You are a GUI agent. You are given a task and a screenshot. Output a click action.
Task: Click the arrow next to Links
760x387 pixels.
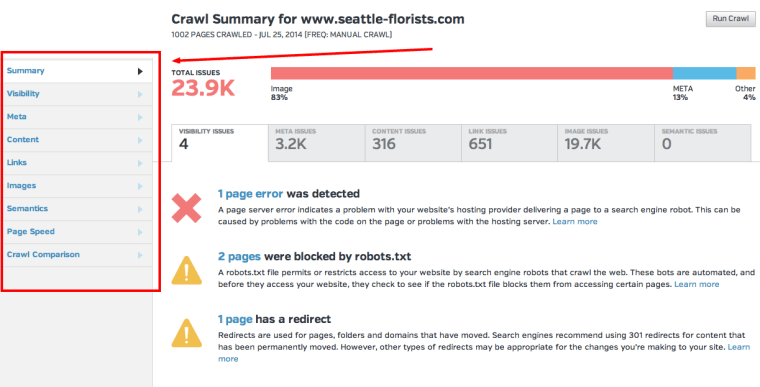(x=140, y=163)
